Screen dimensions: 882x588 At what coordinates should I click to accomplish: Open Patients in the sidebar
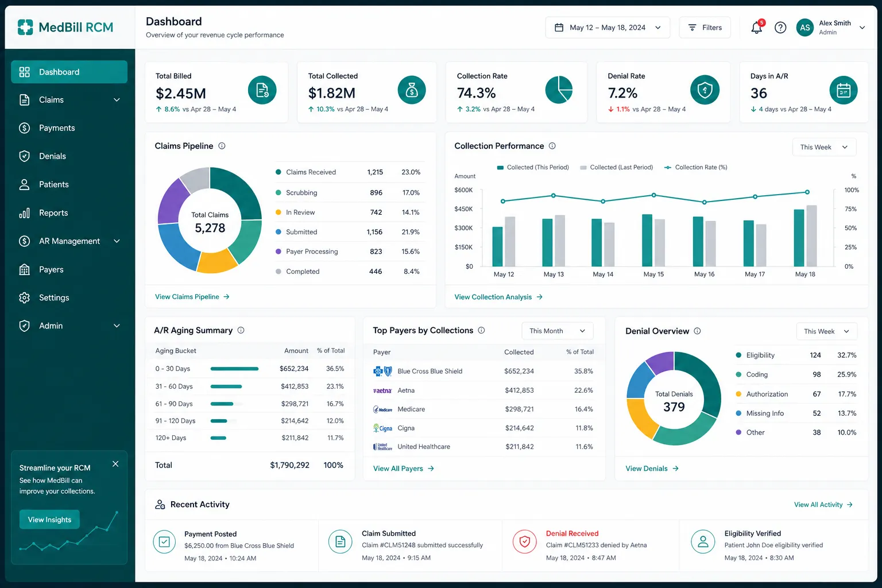point(69,184)
